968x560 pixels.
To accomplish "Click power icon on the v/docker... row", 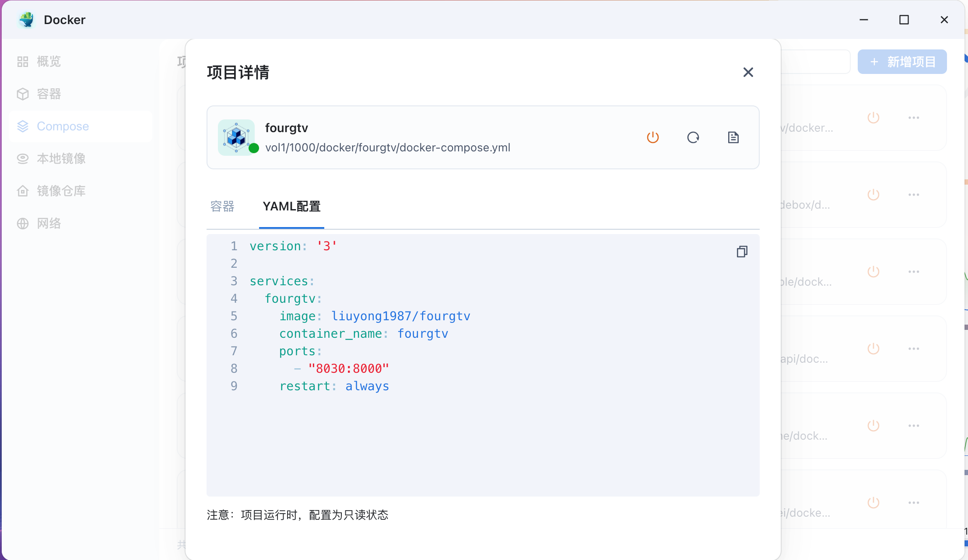I will (x=873, y=118).
